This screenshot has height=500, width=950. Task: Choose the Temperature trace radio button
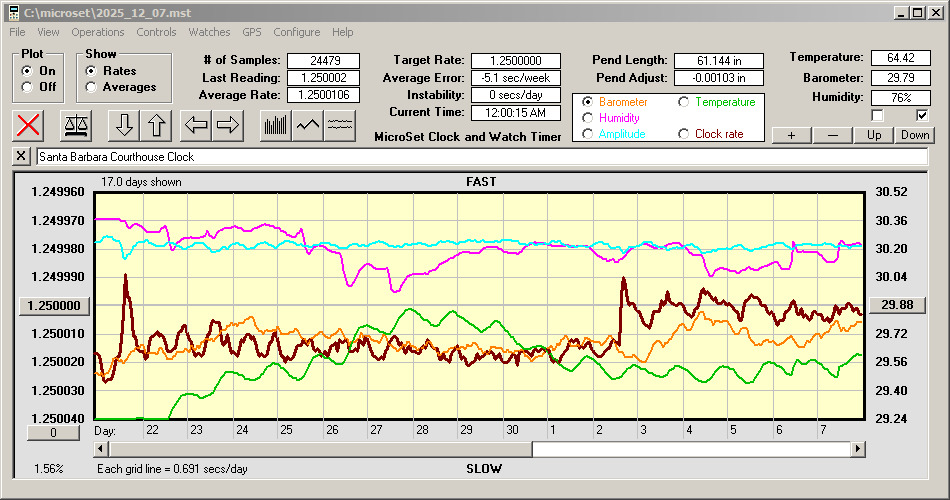[x=684, y=102]
